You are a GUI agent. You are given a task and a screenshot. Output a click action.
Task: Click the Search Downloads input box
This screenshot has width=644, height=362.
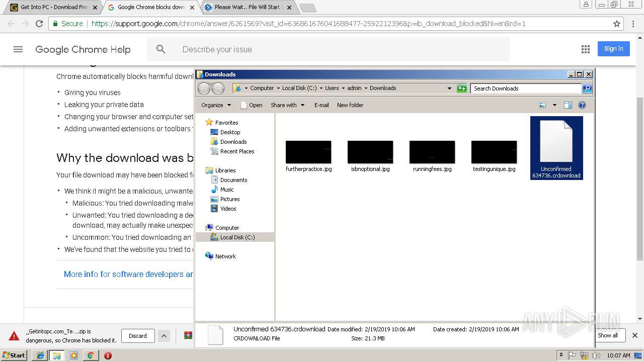pyautogui.click(x=526, y=88)
